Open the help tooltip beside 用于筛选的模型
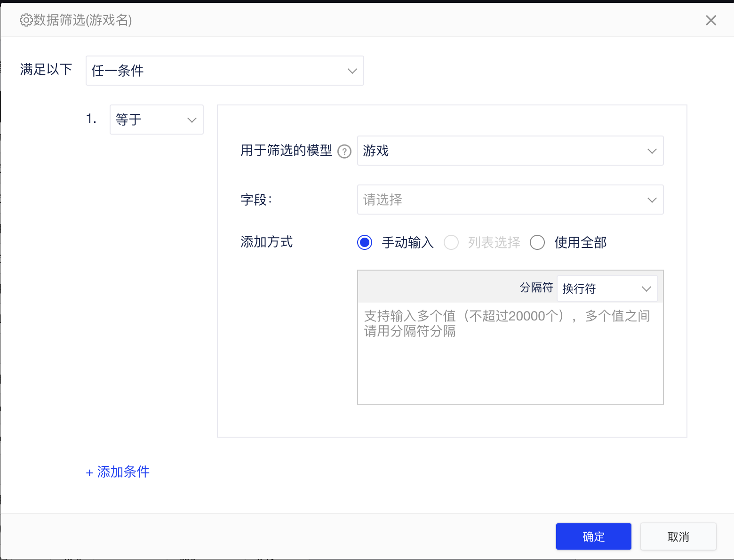The height and width of the screenshot is (560, 734). [x=345, y=152]
